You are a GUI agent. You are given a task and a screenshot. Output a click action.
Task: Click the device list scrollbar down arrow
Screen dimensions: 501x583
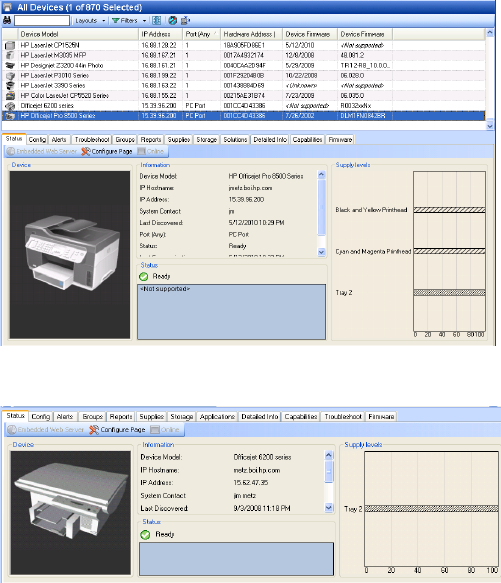(x=490, y=126)
